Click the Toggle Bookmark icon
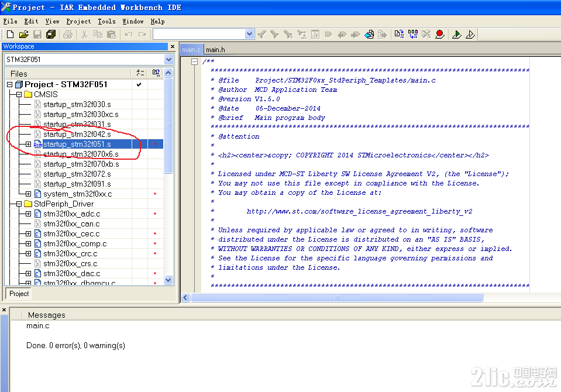Image resolution: width=561 pixels, height=392 pixels. (328, 35)
